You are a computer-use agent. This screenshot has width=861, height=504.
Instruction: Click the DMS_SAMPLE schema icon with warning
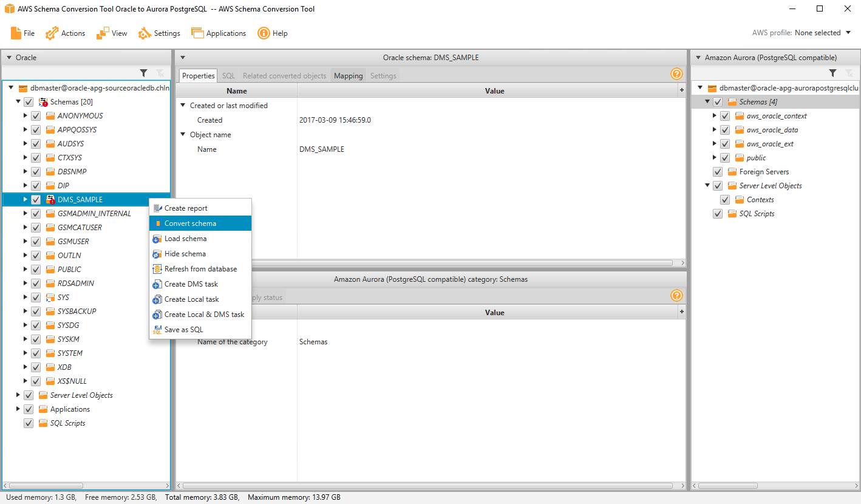[51, 200]
